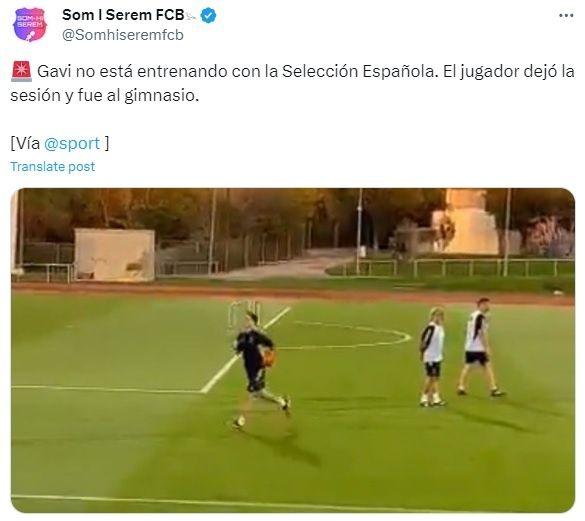585x521 pixels.
Task: Click 'Selección Española' in the tweet text
Action: click(358, 71)
